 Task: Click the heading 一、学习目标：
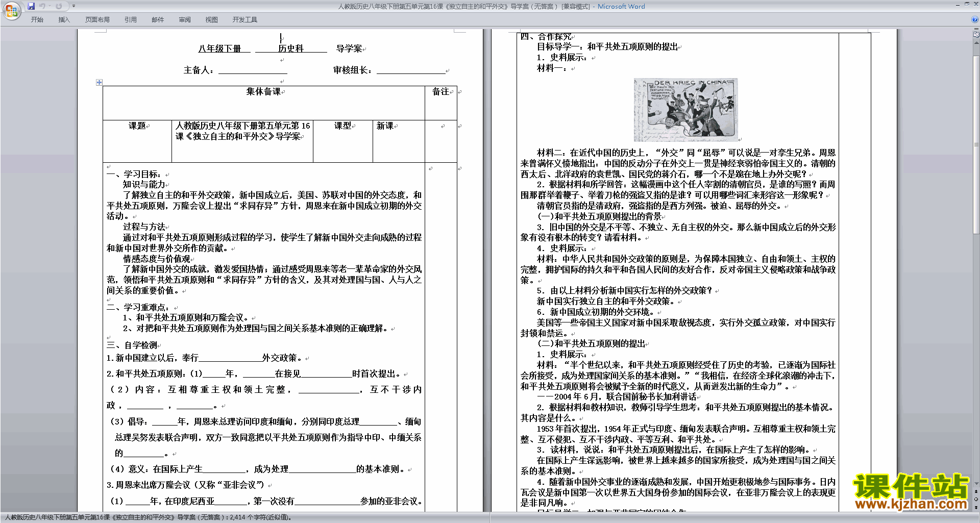point(135,174)
